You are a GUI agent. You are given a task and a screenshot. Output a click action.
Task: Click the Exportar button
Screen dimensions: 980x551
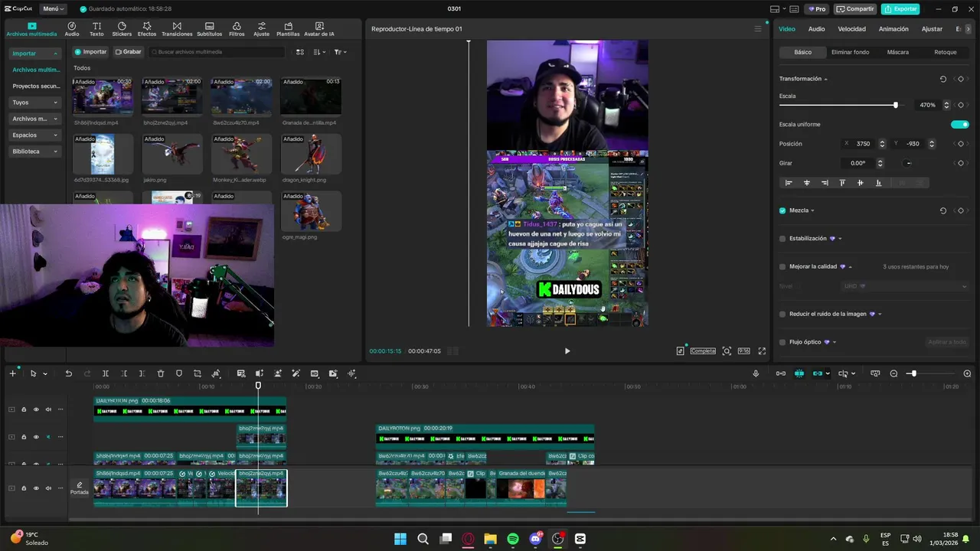(x=900, y=9)
